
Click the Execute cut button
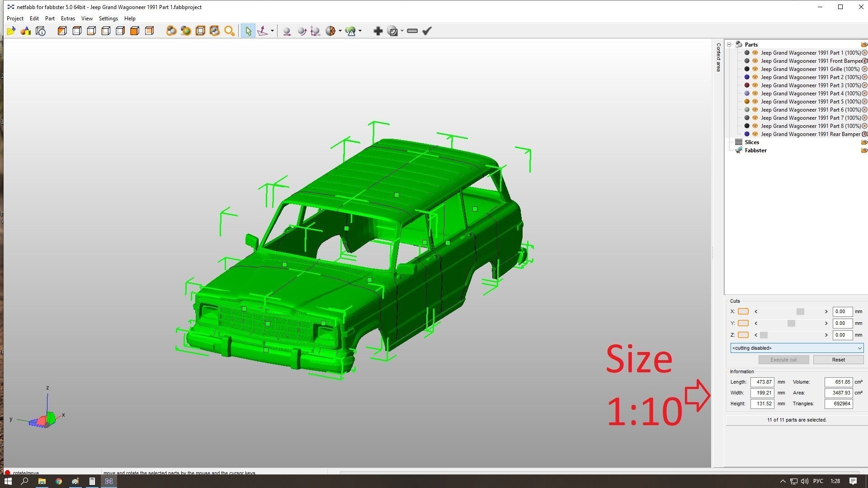pyautogui.click(x=783, y=360)
